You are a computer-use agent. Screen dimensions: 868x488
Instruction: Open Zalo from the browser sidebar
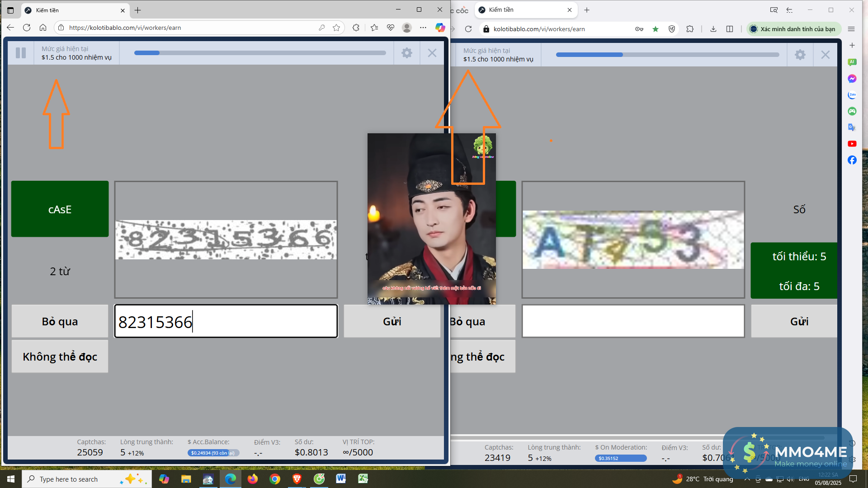[x=852, y=95]
